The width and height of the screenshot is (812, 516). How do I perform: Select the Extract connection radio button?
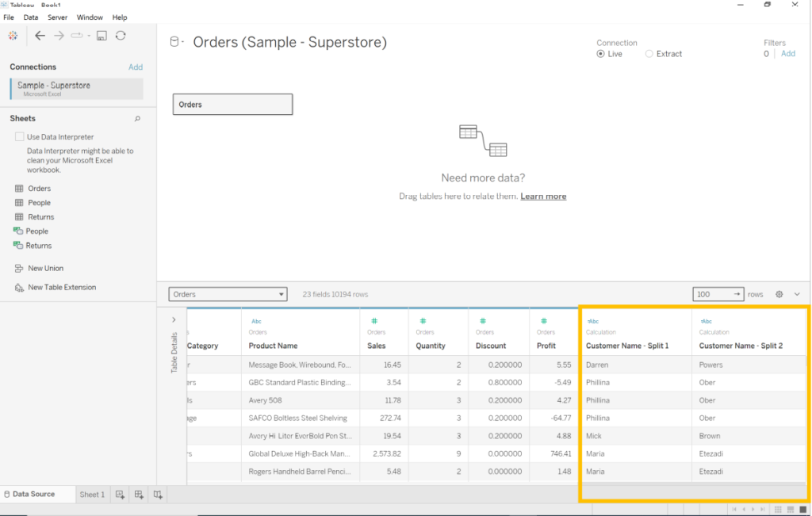click(x=649, y=54)
